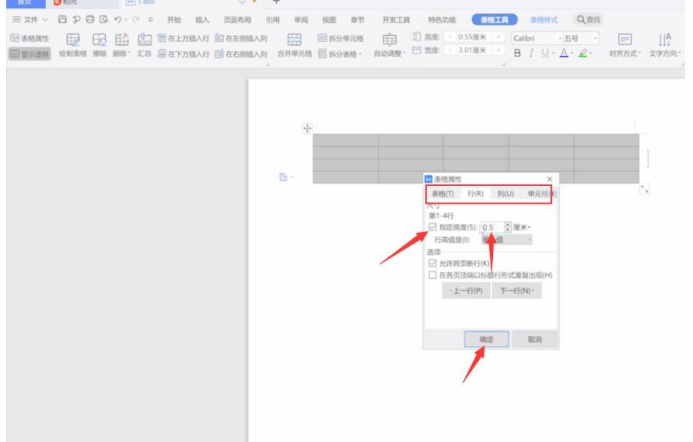Screen dimensions: 693x442
Task: Toggle Bold formatting
Action: coord(518,53)
